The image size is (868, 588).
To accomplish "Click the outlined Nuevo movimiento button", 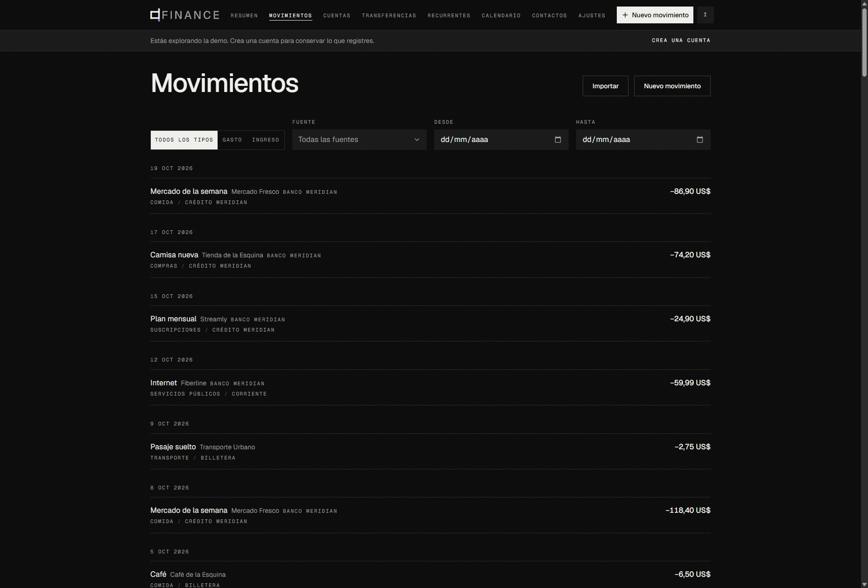I will click(672, 86).
